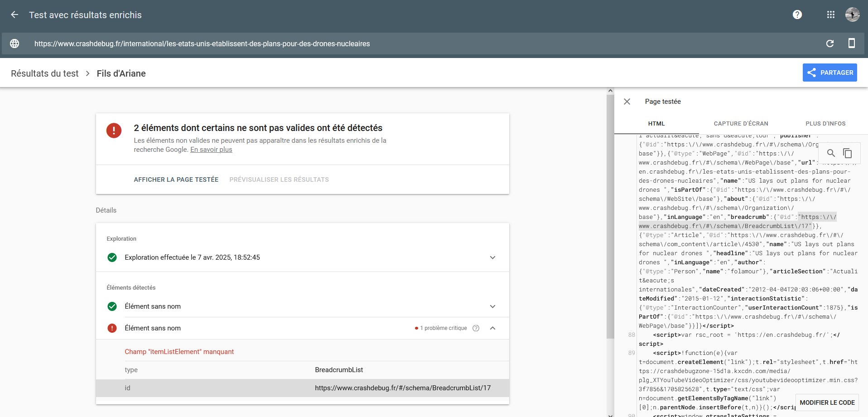Open the PLUS D'INFOS tab
Image resolution: width=868 pixels, height=417 pixels.
coord(825,124)
